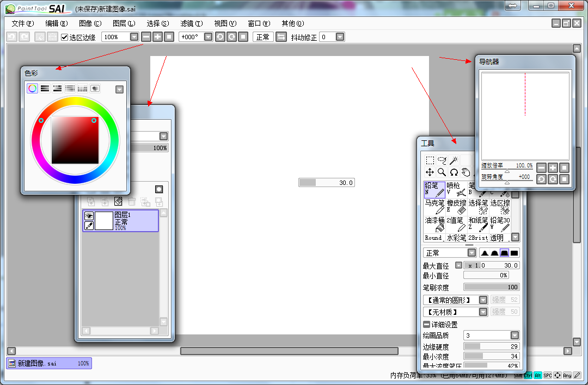The width and height of the screenshot is (588, 385).
Task: Select the flat brush edge shape
Action: click(514, 253)
